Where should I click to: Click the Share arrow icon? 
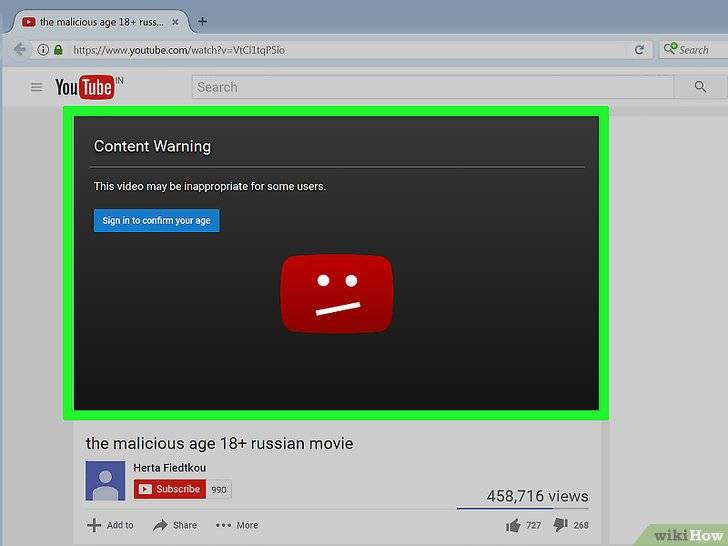160,525
